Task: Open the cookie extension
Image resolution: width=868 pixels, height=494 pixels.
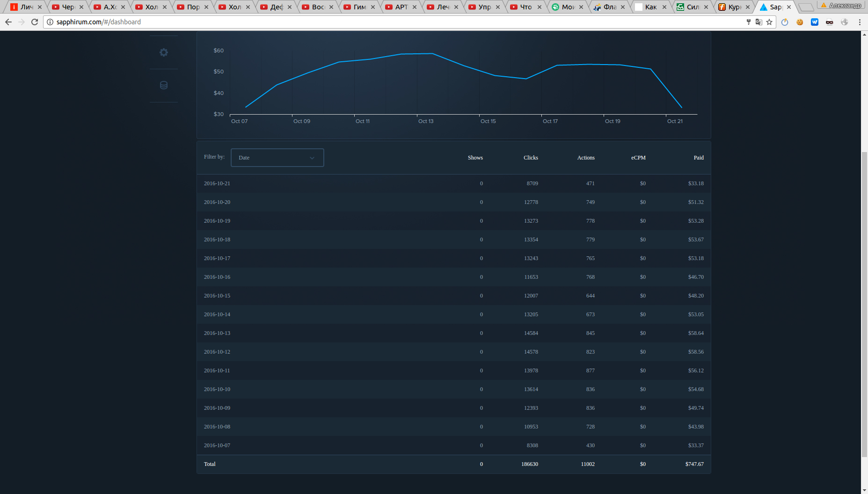Action: click(800, 22)
